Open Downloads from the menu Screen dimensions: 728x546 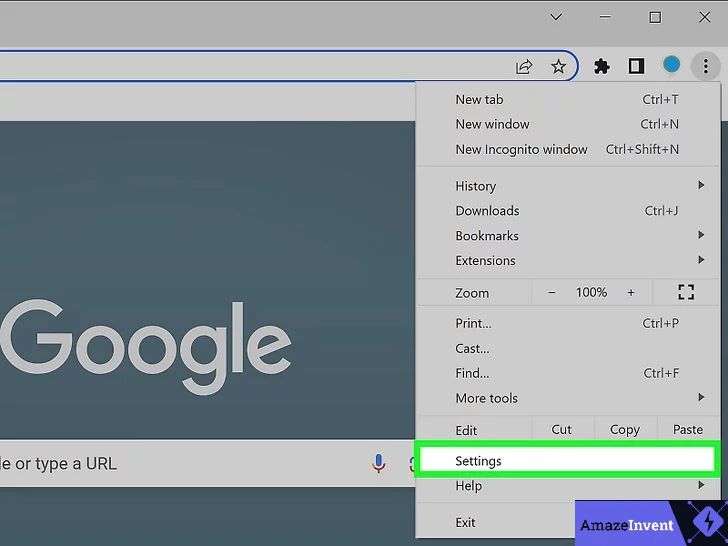click(567, 211)
